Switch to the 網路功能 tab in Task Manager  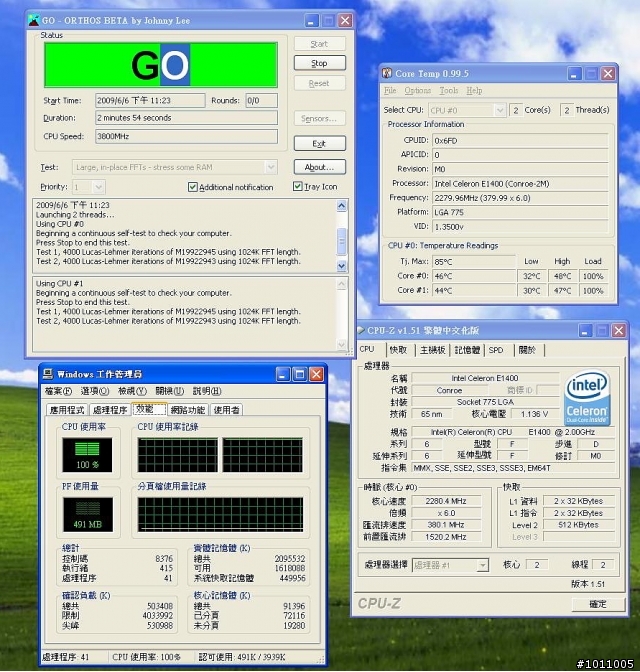click(188, 410)
